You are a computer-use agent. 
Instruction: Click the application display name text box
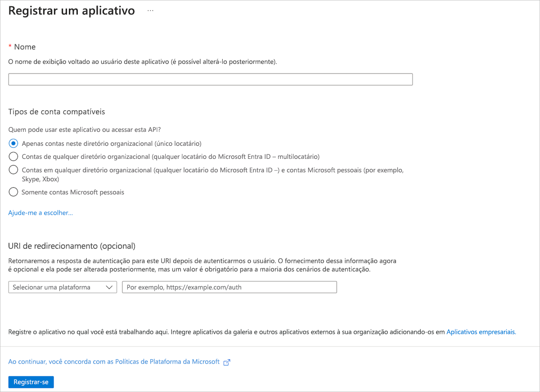[211, 79]
